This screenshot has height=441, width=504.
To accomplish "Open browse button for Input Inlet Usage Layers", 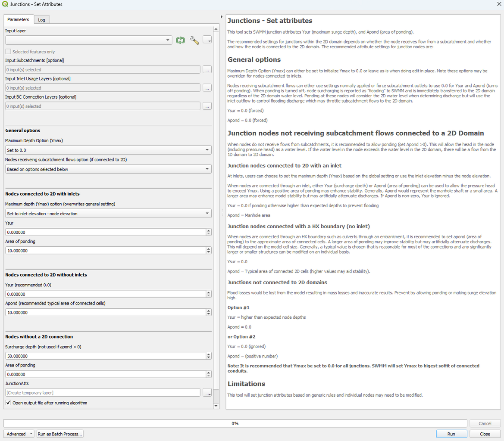I will tap(207, 88).
